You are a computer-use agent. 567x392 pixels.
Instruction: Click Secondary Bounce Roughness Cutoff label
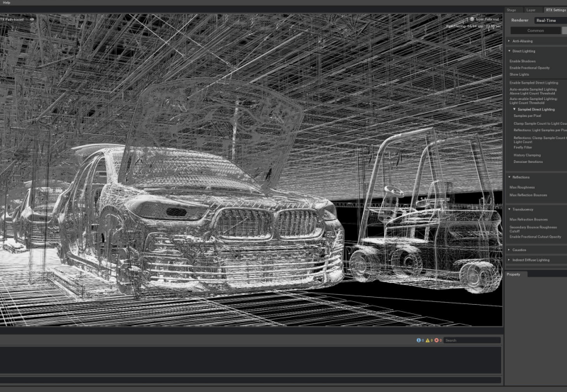click(x=533, y=229)
